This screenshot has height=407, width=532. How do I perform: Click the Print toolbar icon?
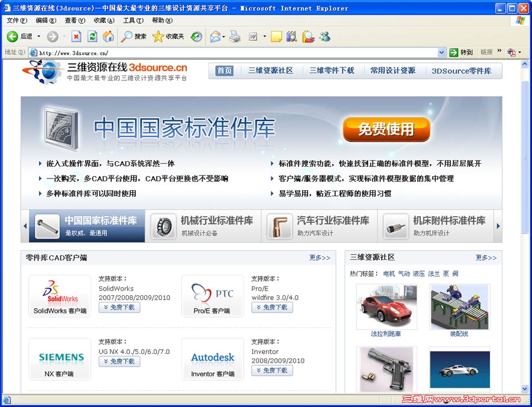235,36
